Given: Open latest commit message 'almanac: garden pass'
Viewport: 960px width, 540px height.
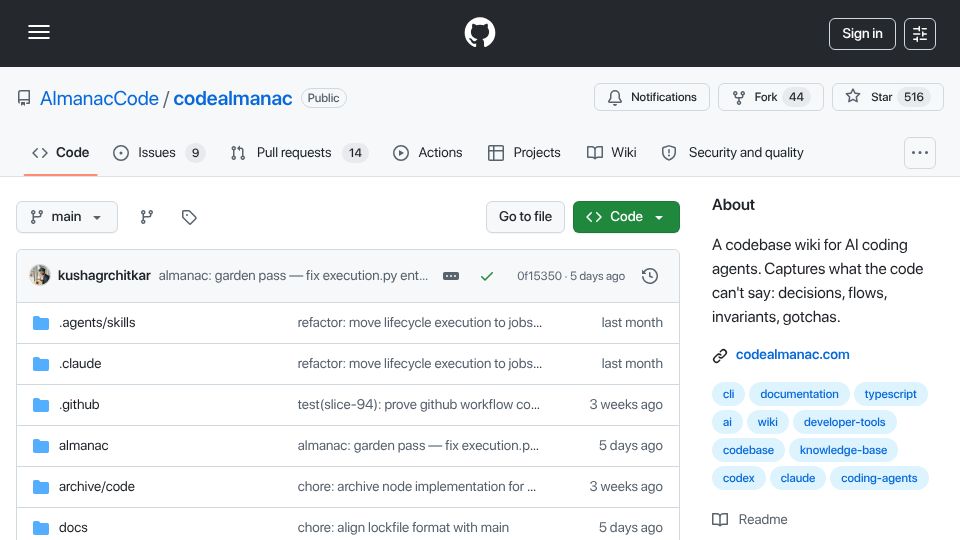Looking at the screenshot, I should 293,276.
